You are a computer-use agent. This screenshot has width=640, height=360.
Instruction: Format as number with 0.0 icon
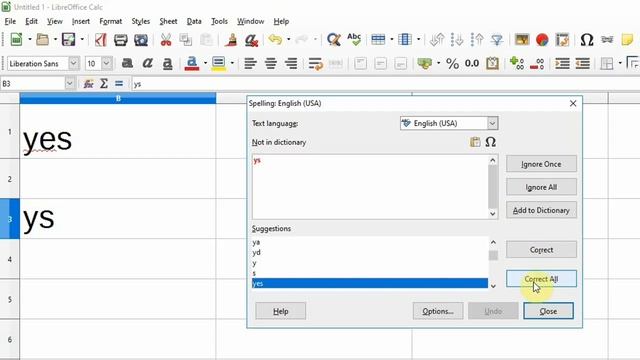(x=472, y=63)
